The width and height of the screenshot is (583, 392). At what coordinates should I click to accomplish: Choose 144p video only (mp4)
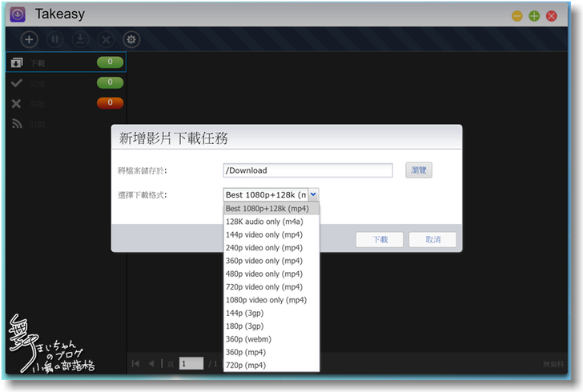click(x=271, y=235)
